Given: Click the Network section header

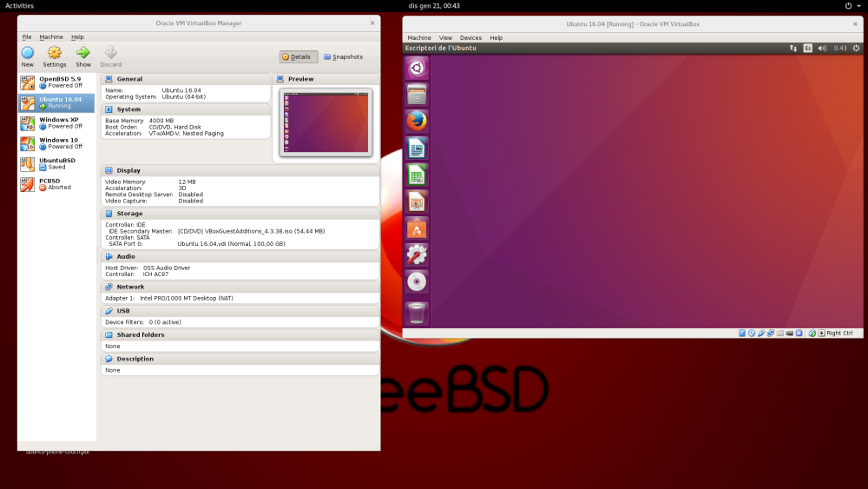Looking at the screenshot, I should pyautogui.click(x=240, y=287).
